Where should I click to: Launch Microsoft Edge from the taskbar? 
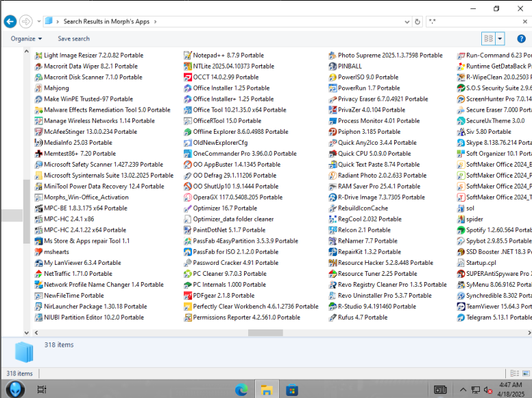(241, 390)
